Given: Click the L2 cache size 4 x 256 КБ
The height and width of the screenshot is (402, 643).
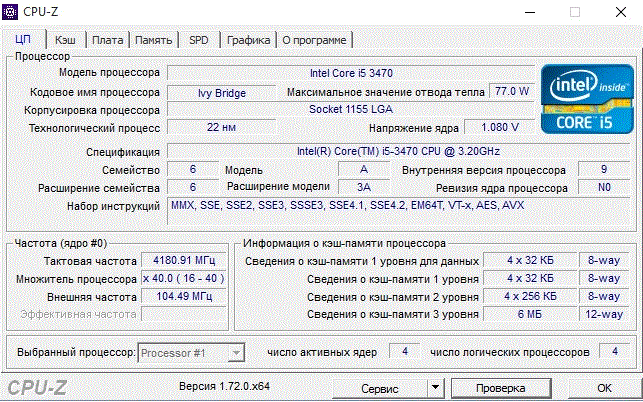Looking at the screenshot, I should tap(530, 296).
